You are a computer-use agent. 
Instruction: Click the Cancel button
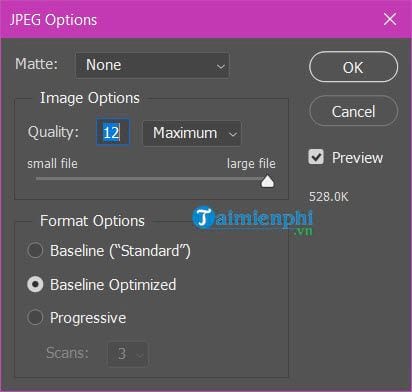coord(353,111)
